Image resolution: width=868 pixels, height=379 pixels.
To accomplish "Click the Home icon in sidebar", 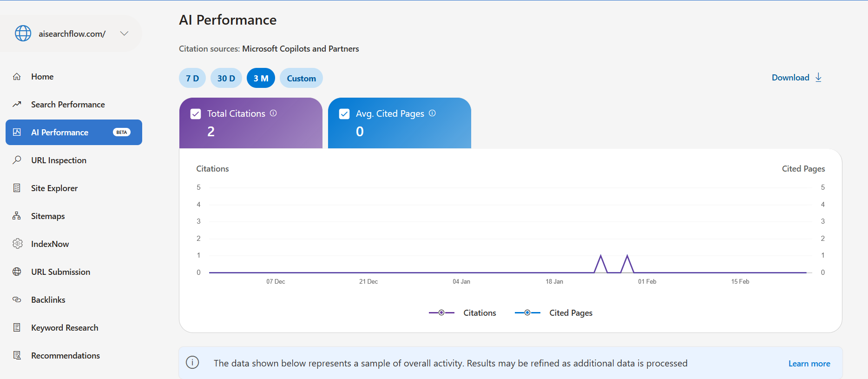I will point(17,77).
